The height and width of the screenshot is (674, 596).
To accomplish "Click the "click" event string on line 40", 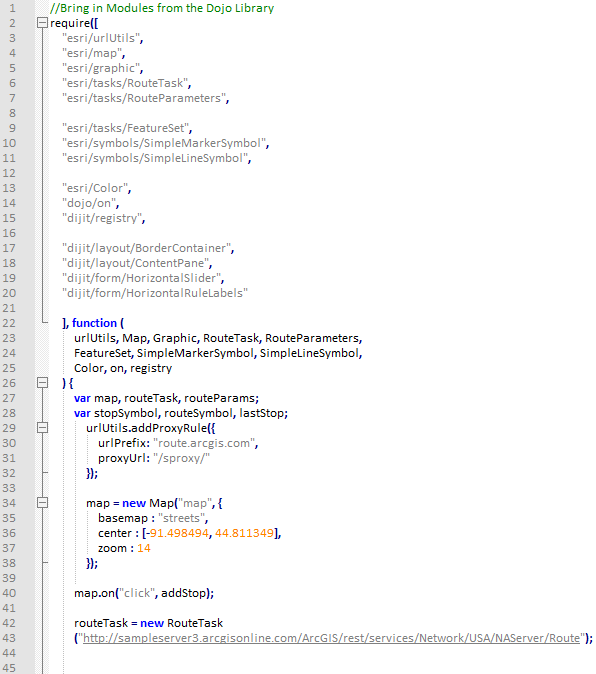I will tap(137, 593).
